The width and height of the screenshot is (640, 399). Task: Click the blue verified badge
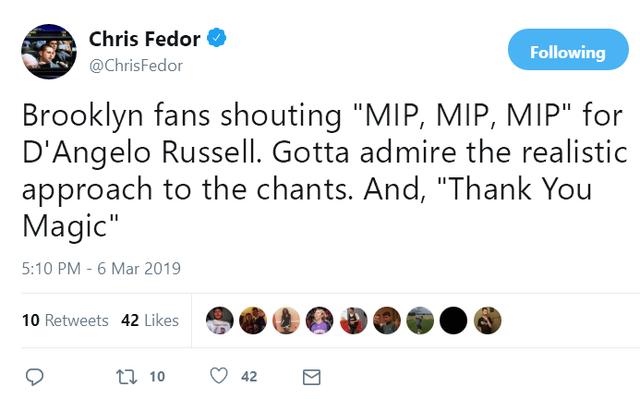(217, 38)
